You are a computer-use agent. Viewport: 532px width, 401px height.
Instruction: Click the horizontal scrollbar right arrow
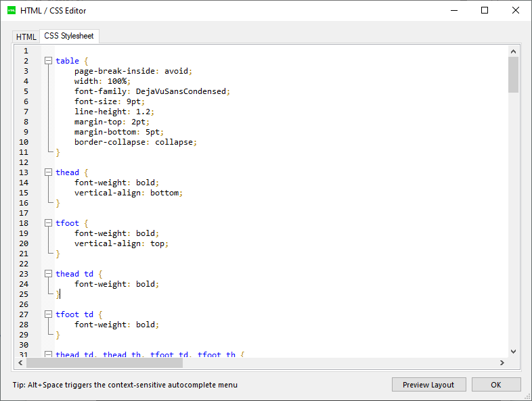coord(502,362)
